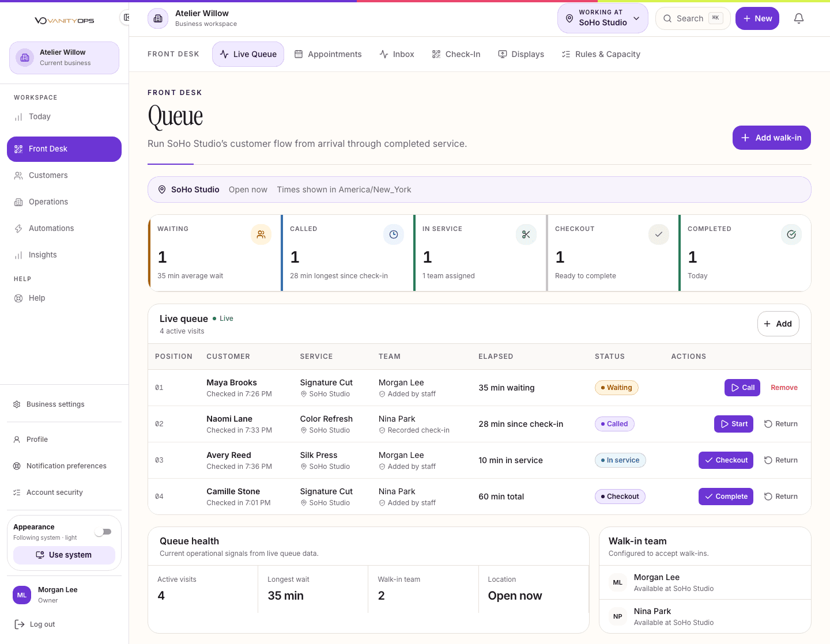This screenshot has width=830, height=644.
Task: Click the NP avatar in Walk-in team
Action: (x=618, y=616)
